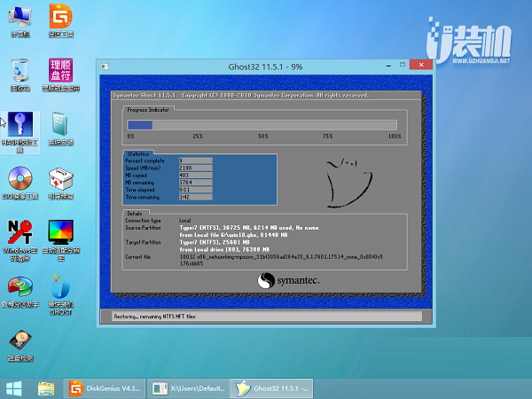Switch to DiskGenius V4.3 taskbar window
Screen dimensions: 532x399
(x=105, y=387)
